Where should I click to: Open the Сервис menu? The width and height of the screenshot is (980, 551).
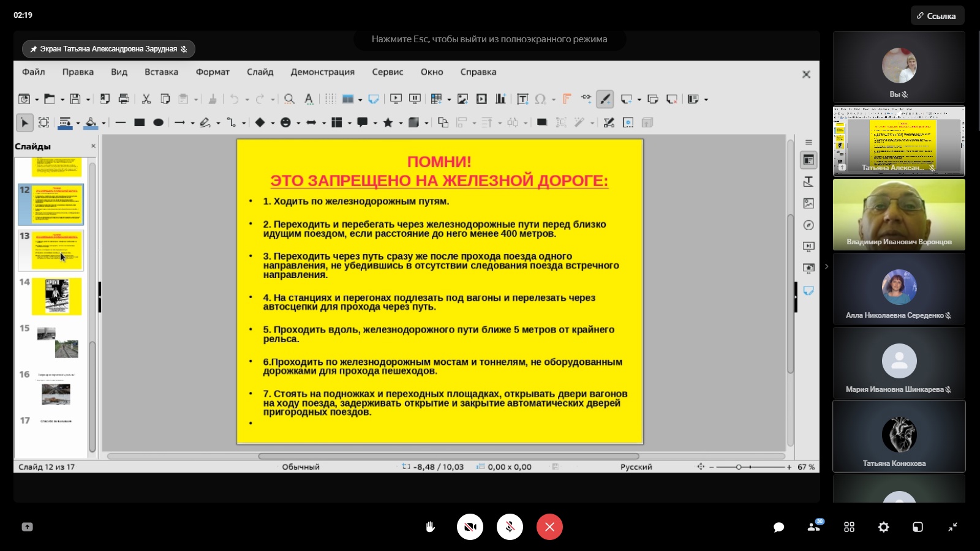[x=387, y=72]
